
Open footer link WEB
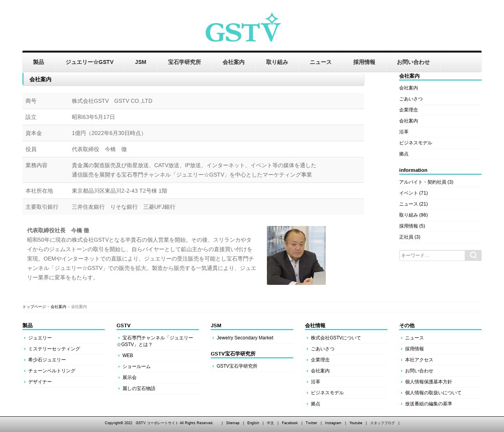coord(128,355)
